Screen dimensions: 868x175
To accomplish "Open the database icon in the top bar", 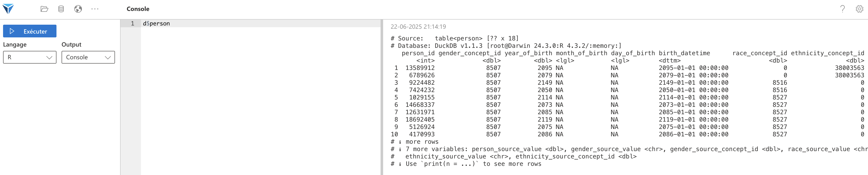I will pos(61,9).
